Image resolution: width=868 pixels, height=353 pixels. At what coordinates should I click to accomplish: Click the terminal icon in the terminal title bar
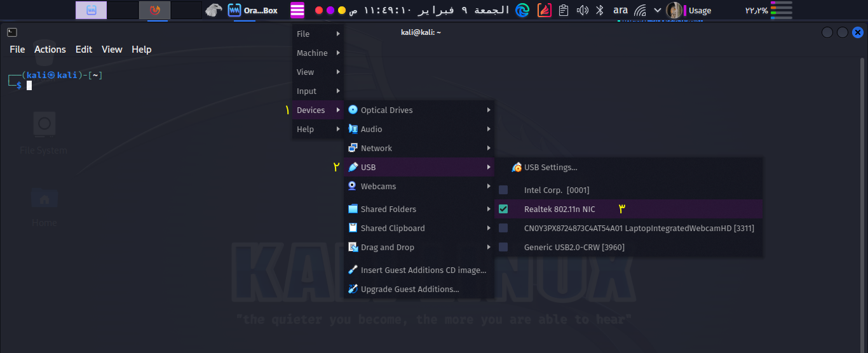12,32
